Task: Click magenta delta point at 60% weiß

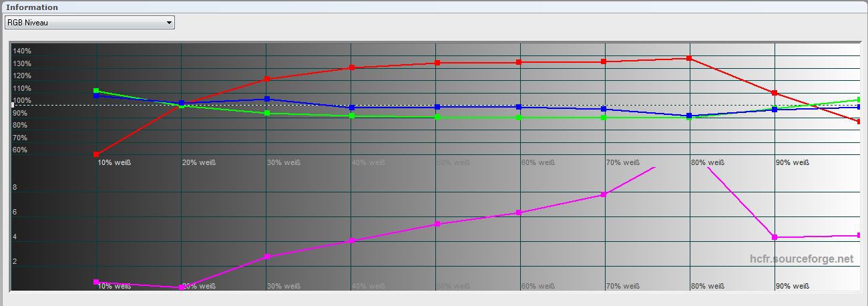Action: pyautogui.click(x=519, y=212)
